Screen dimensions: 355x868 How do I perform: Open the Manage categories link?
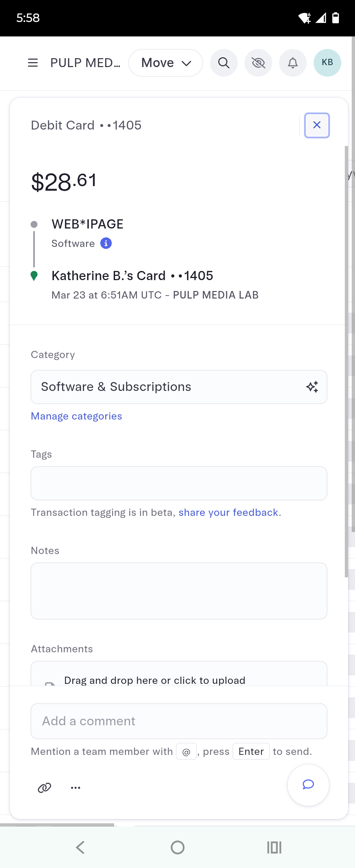click(77, 416)
